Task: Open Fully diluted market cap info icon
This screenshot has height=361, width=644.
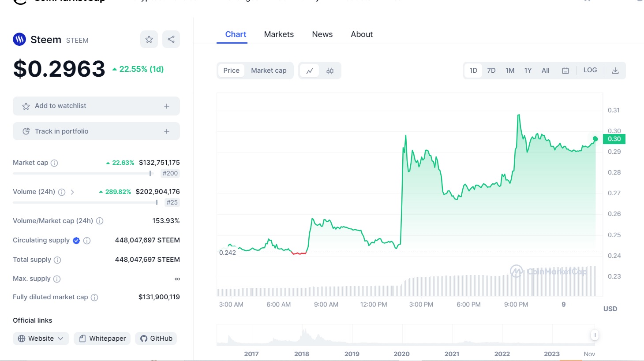Action: tap(94, 298)
